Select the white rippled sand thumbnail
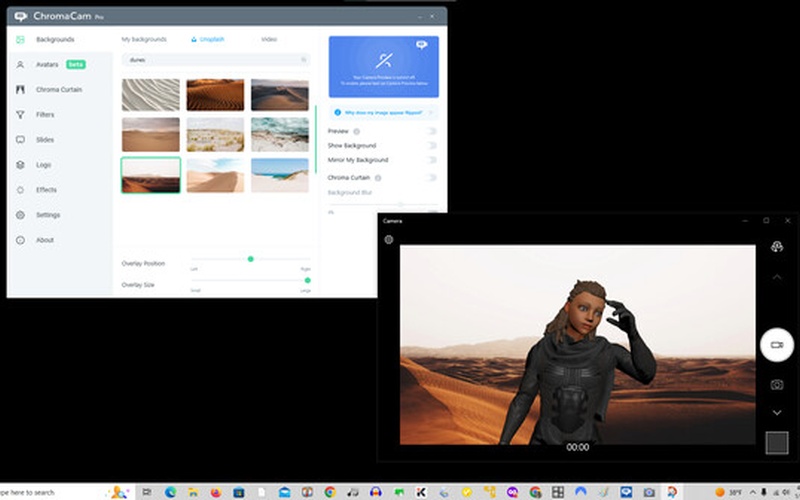 pos(151,95)
